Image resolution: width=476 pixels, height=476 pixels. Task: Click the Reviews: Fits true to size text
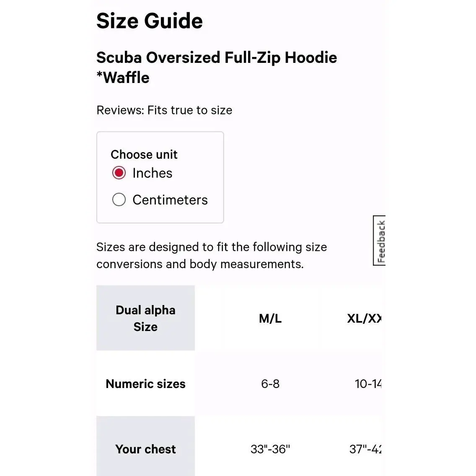point(164,110)
